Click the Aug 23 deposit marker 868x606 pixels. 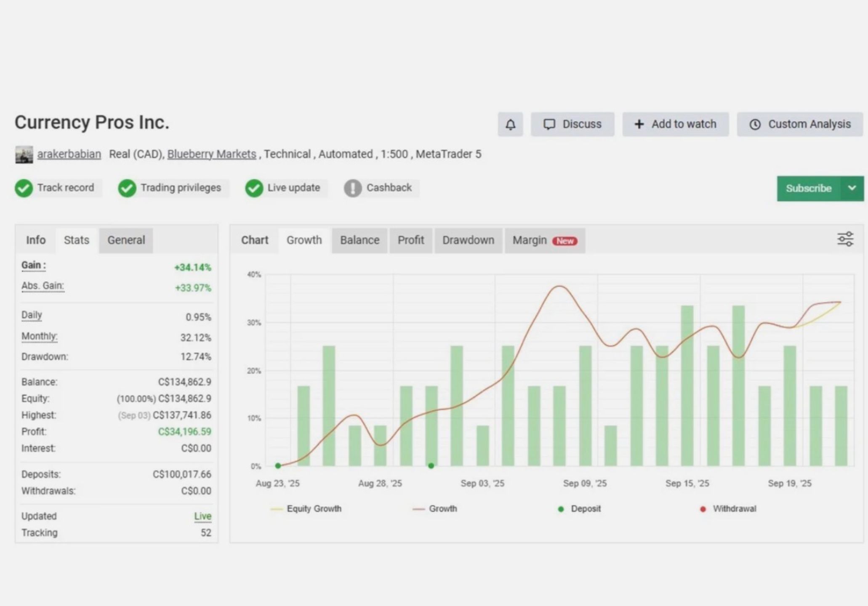[278, 466]
